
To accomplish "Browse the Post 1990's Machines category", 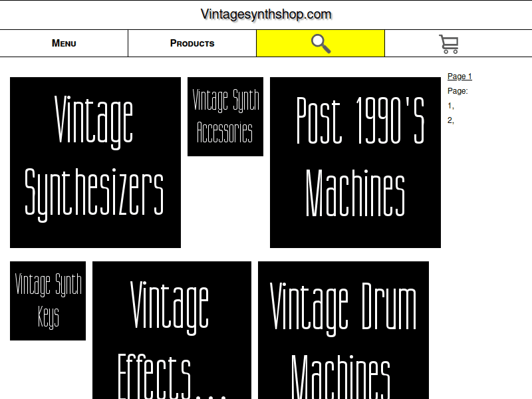I will [354, 162].
